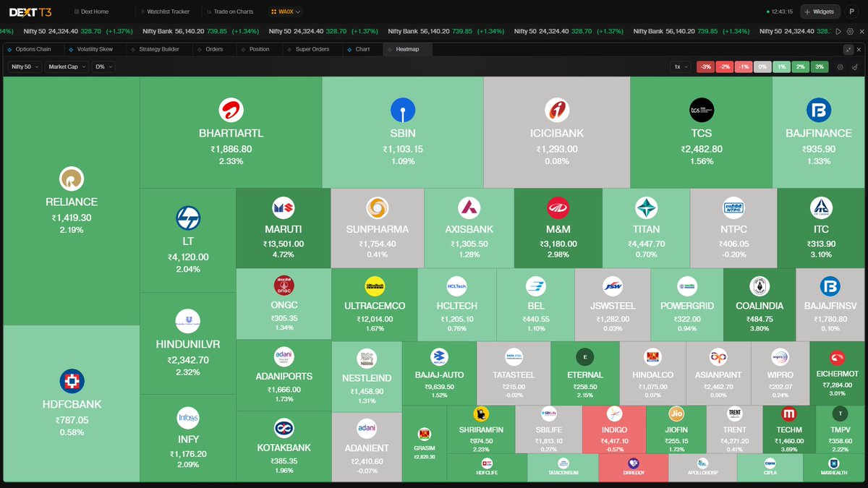Click the LT logo
868x488 pixels.
tap(188, 218)
